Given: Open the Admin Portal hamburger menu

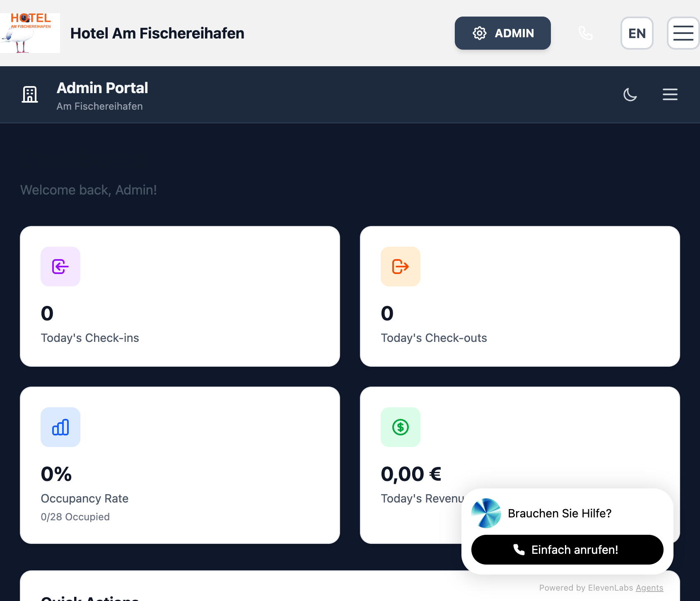Looking at the screenshot, I should [670, 94].
